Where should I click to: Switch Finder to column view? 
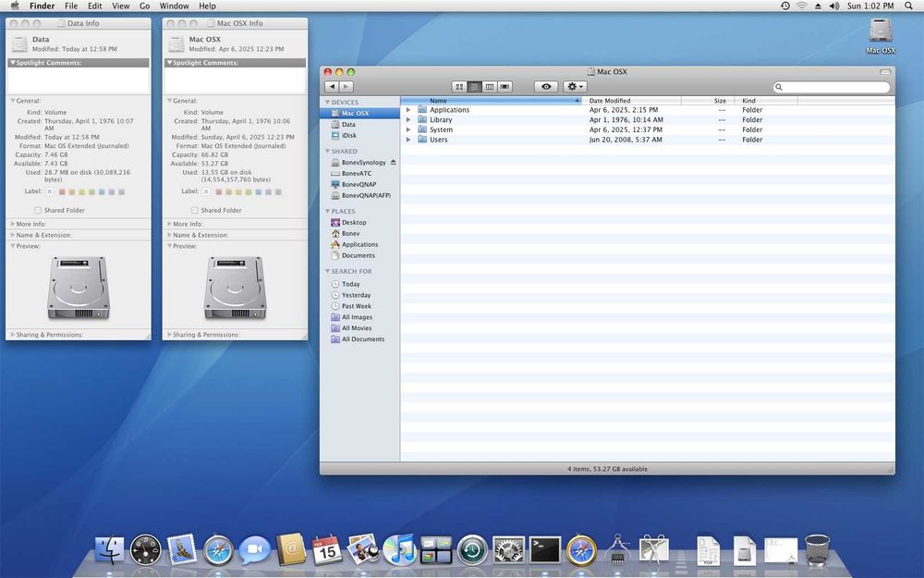pyautogui.click(x=490, y=87)
